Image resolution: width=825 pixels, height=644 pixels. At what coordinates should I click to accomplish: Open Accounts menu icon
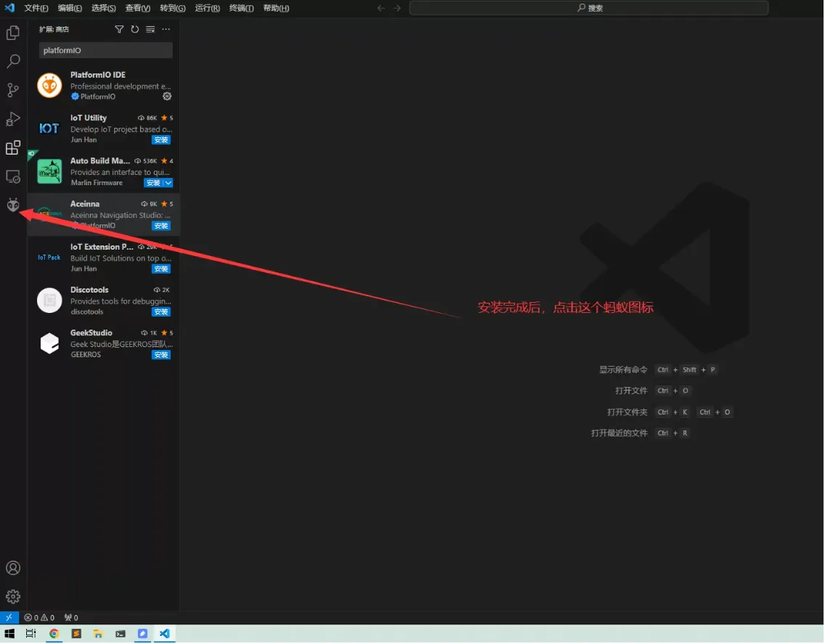[x=12, y=568]
